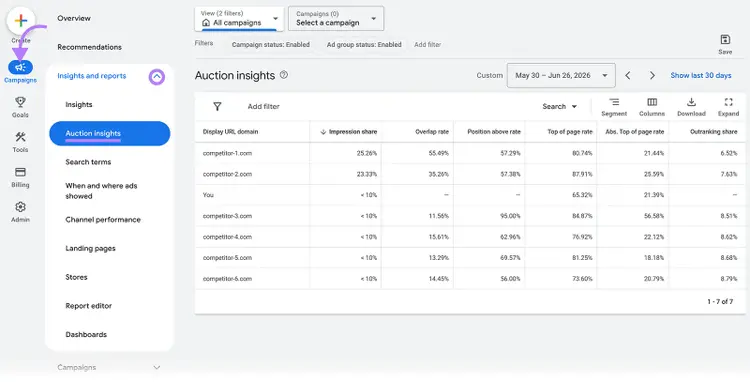Click Add filter in the Filters row
The image size is (750, 382).
[x=428, y=44]
